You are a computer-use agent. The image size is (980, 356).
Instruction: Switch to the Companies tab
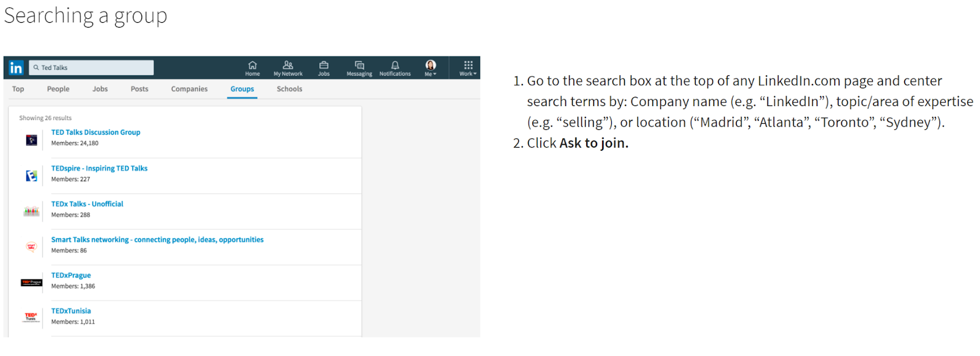189,89
